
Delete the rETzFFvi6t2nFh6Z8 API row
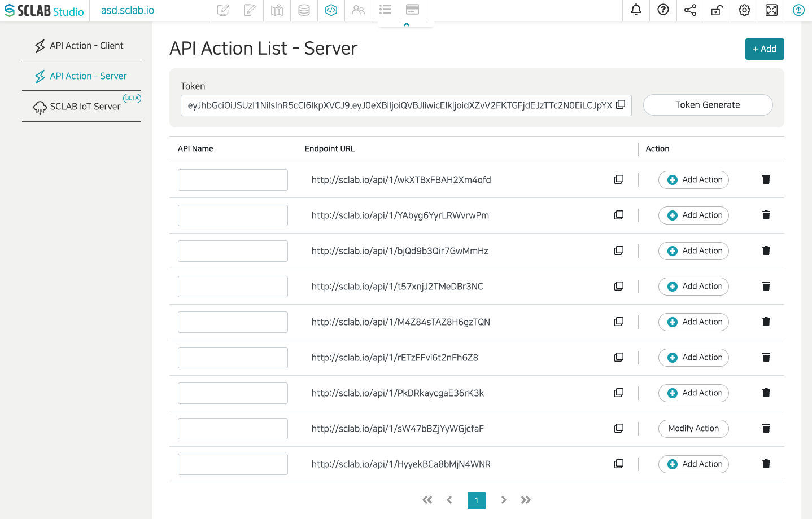[766, 357]
